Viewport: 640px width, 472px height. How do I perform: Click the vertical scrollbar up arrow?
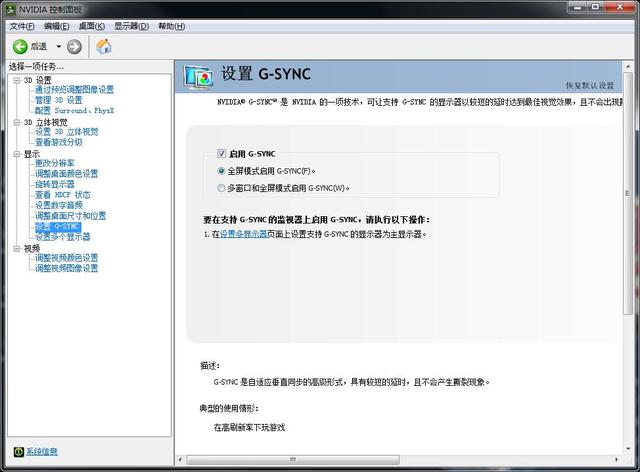628,66
